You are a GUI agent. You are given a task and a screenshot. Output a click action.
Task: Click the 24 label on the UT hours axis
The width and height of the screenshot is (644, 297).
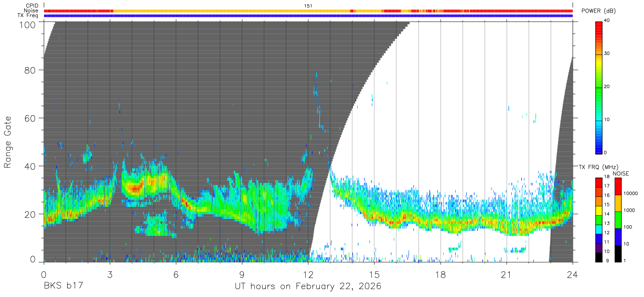coord(572,275)
